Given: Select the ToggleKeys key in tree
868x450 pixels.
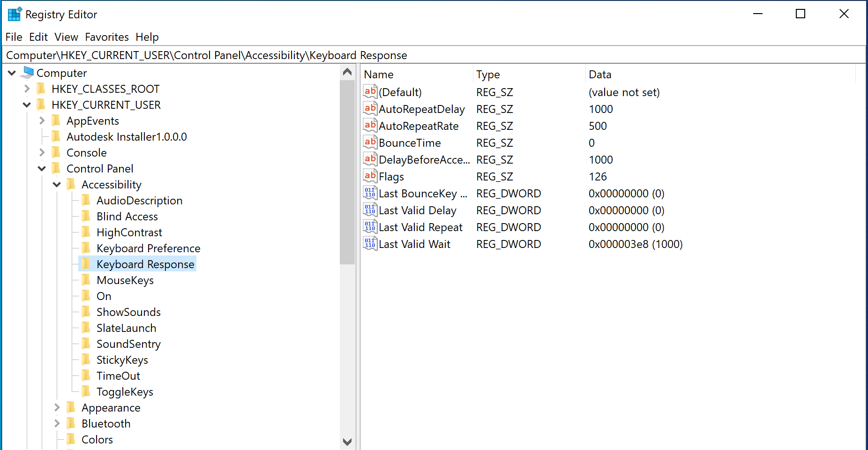Looking at the screenshot, I should (x=125, y=392).
